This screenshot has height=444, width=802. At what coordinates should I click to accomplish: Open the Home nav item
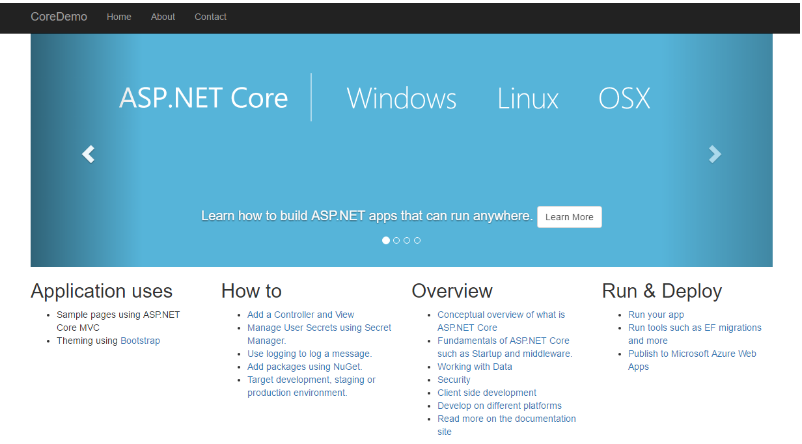click(x=119, y=17)
